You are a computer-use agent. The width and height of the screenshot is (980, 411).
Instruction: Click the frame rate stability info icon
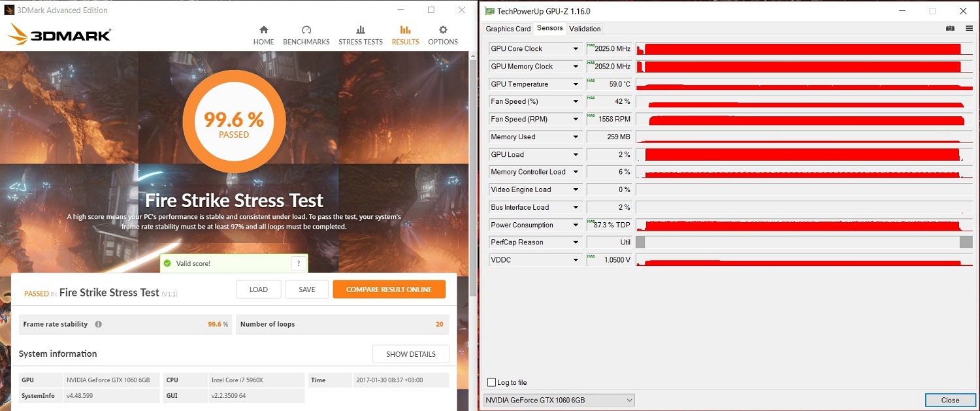(x=99, y=324)
